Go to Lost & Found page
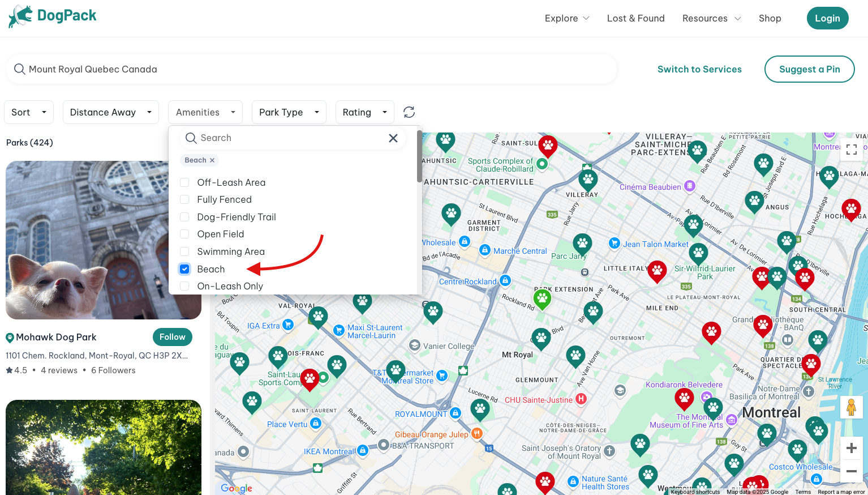 635,18
